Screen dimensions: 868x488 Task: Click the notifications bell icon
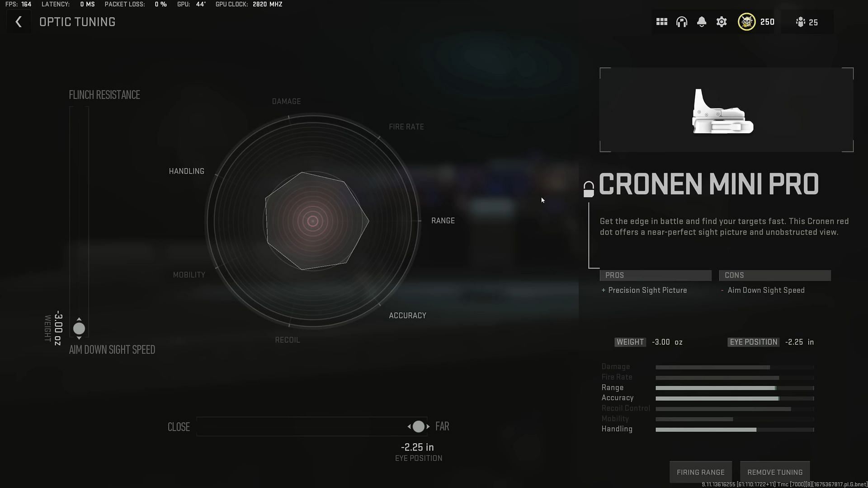point(701,22)
